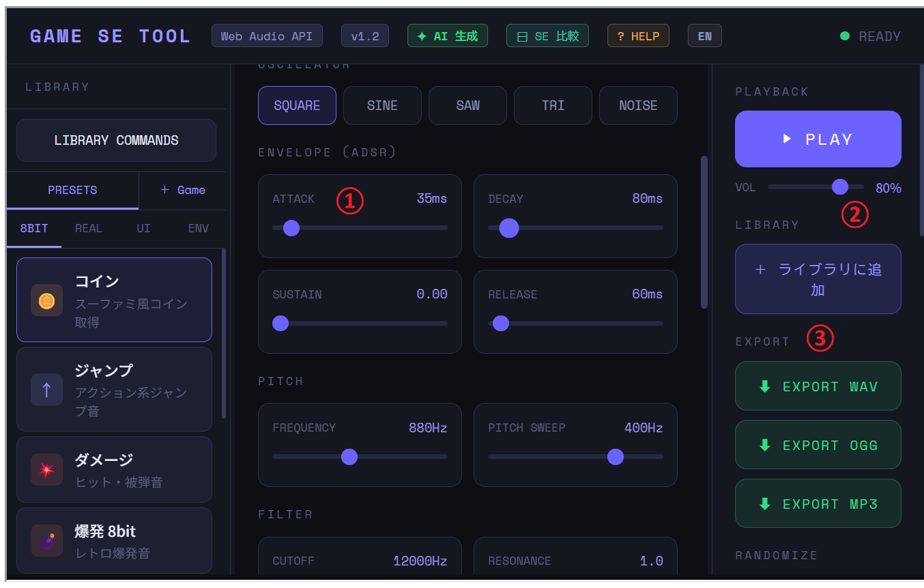This screenshot has width=924, height=588.
Task: Click the download arrow on EXPORT MP3
Action: [765, 504]
